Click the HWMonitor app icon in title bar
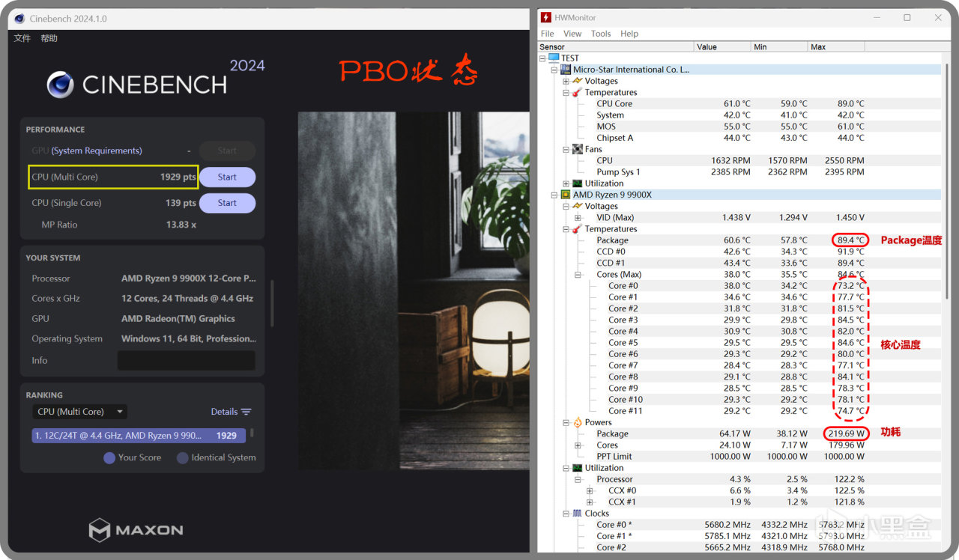This screenshot has width=959, height=560. (546, 17)
